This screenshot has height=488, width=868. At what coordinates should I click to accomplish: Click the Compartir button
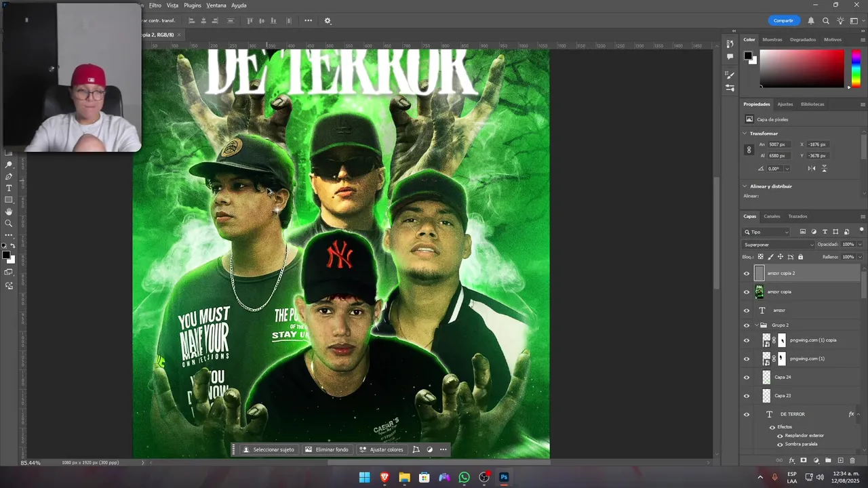[783, 21]
